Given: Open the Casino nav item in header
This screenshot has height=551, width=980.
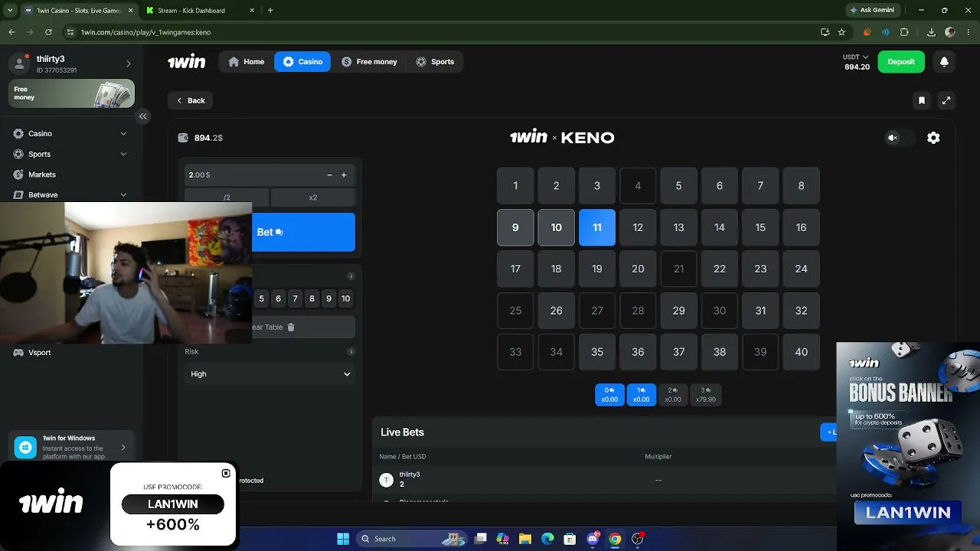Looking at the screenshot, I should pos(302,62).
